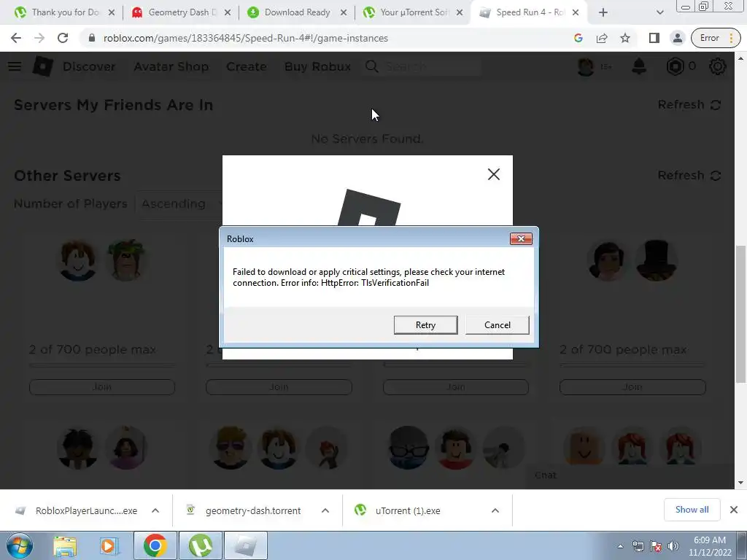
Task: Open the browser side panel icon
Action: pos(654,38)
